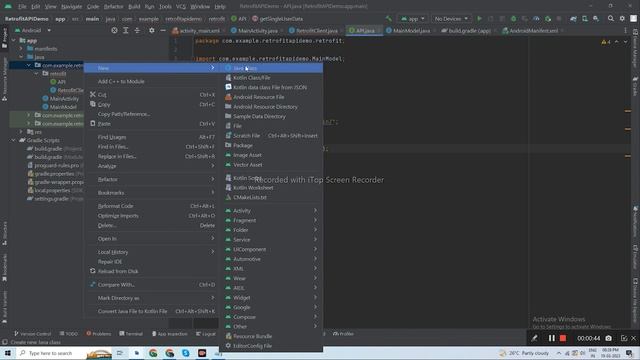Click Paste in context menu
Screen dimensions: 640x360
[x=151, y=124]
